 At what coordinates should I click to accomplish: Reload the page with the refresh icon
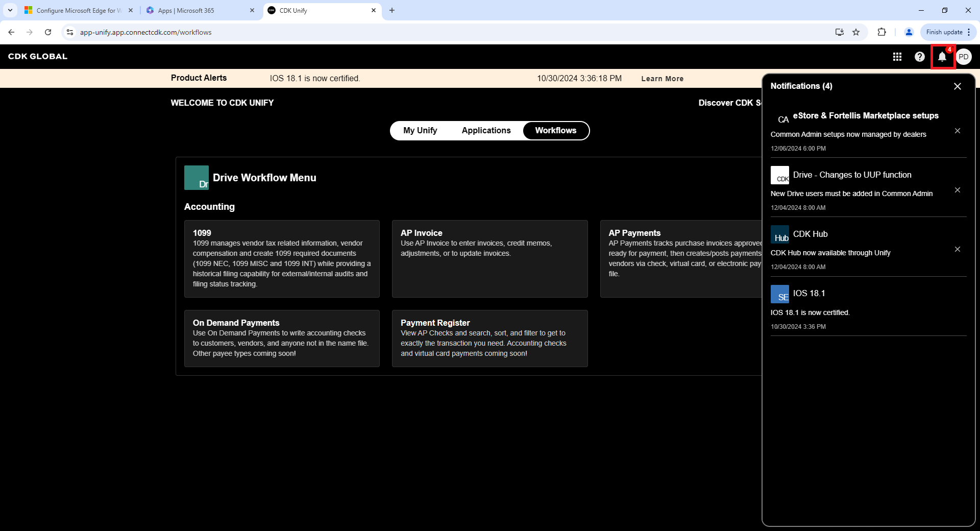tap(48, 32)
